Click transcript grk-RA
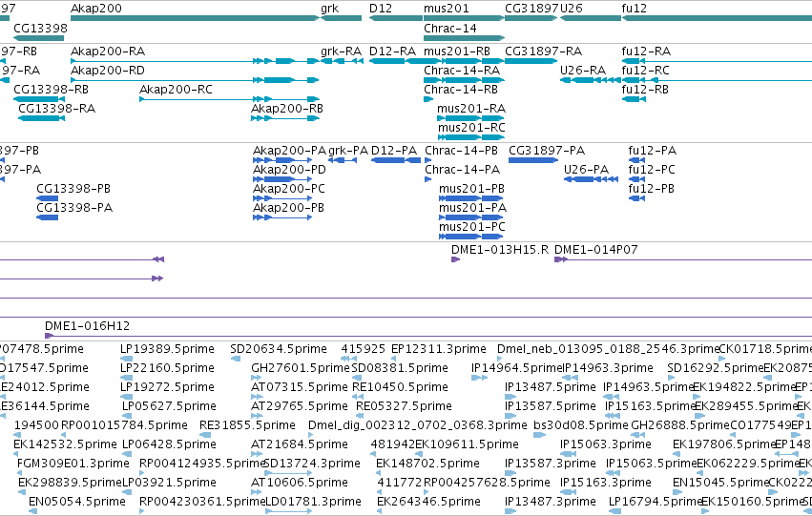812x516 pixels. coord(342,61)
